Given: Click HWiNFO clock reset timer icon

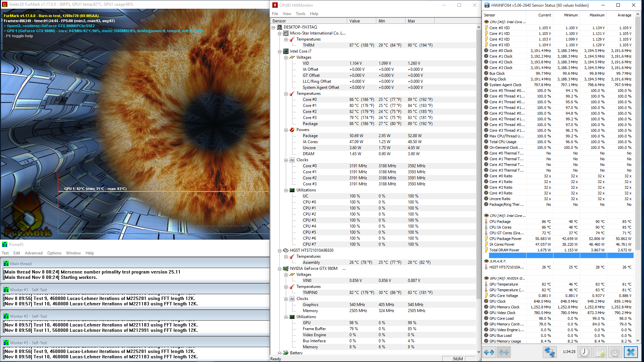Looking at the screenshot, I should (585, 352).
